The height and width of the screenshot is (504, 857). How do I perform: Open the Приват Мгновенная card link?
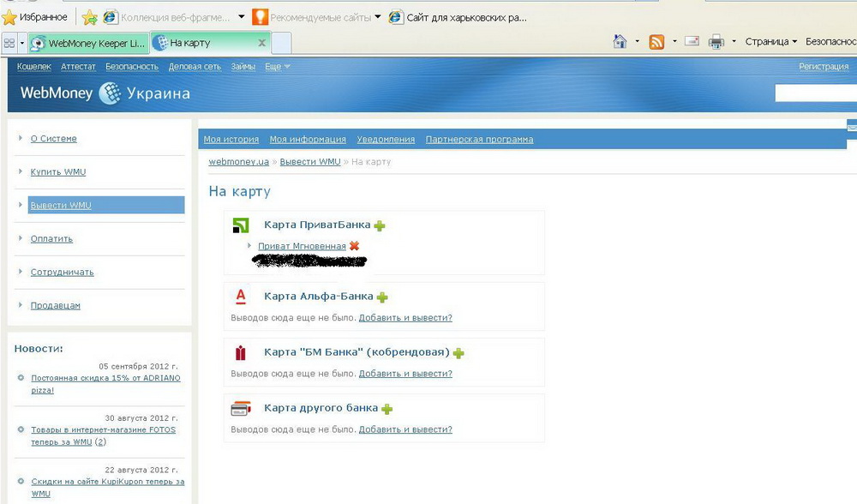click(x=302, y=246)
